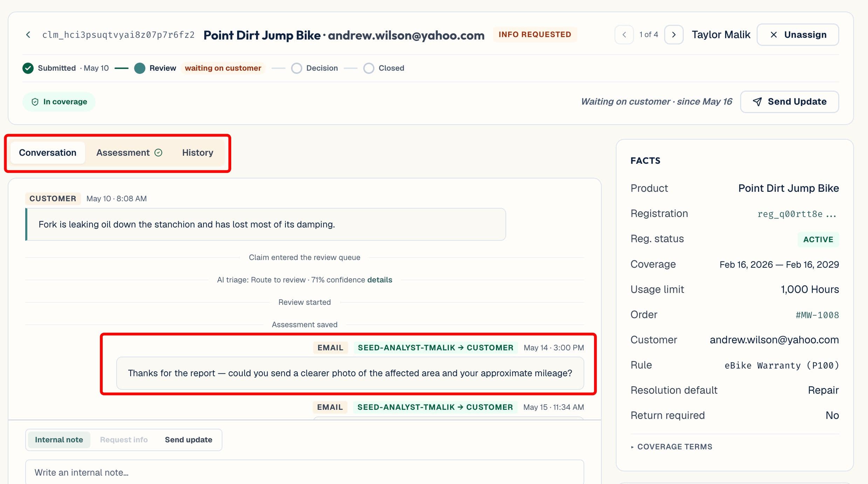The height and width of the screenshot is (484, 868).
Task: Go to previous claim with pager left chevron
Action: point(624,35)
